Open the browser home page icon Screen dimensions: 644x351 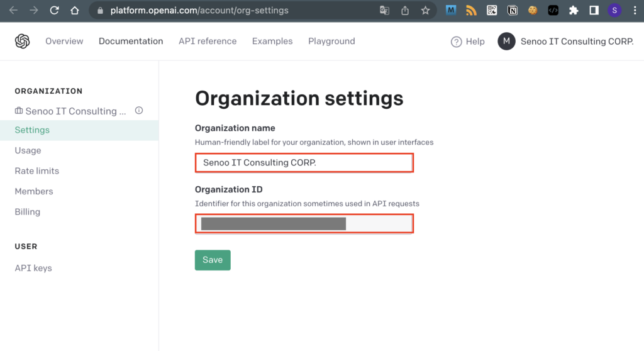74,10
